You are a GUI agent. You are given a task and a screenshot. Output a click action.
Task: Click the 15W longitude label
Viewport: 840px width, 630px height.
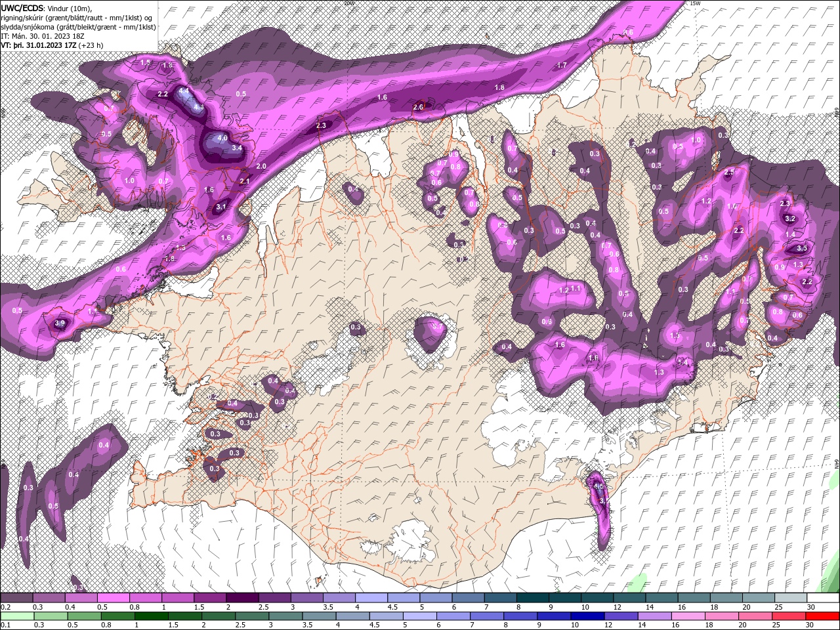[x=695, y=3]
